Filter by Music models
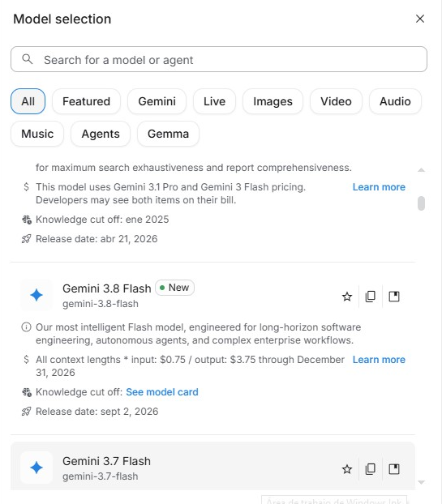Viewport: 442px width, 504px height. pyautogui.click(x=37, y=134)
